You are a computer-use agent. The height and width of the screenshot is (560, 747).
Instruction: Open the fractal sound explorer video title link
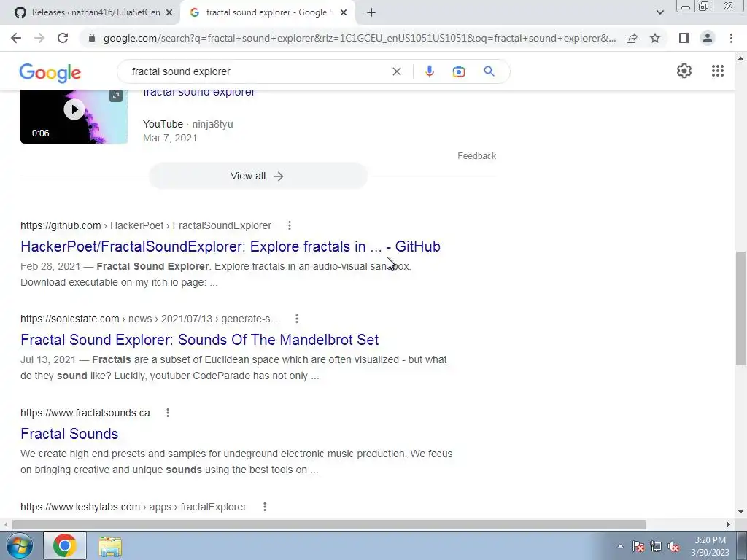198,92
